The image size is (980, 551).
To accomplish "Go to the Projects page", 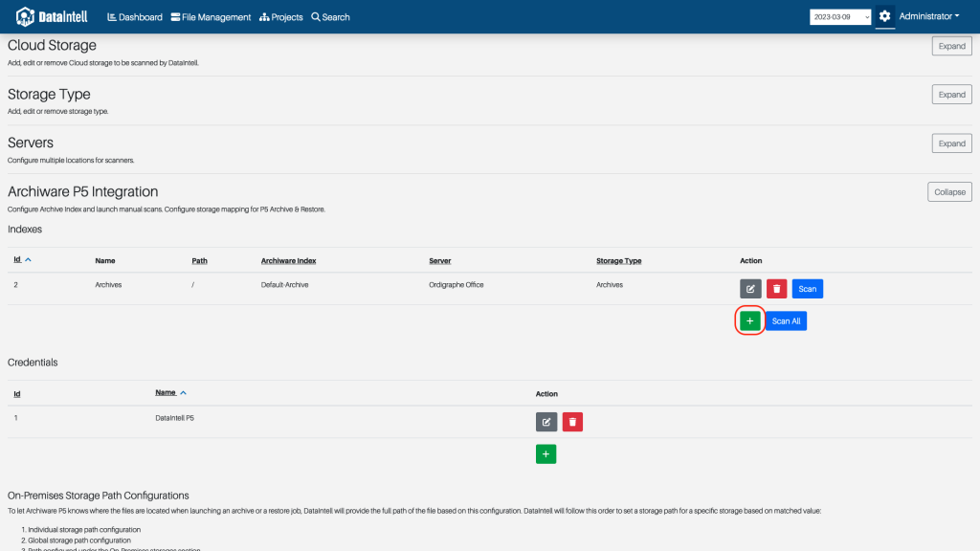I will (x=281, y=17).
